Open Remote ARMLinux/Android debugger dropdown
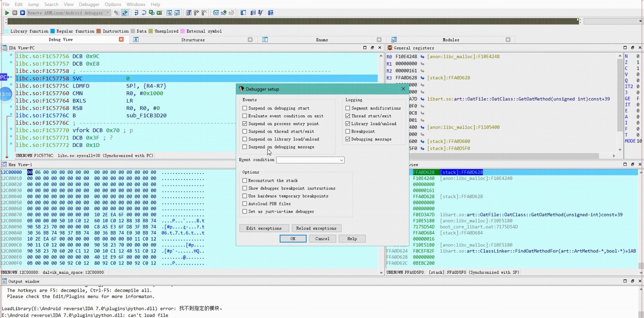This screenshot has width=644, height=318. click(x=108, y=13)
